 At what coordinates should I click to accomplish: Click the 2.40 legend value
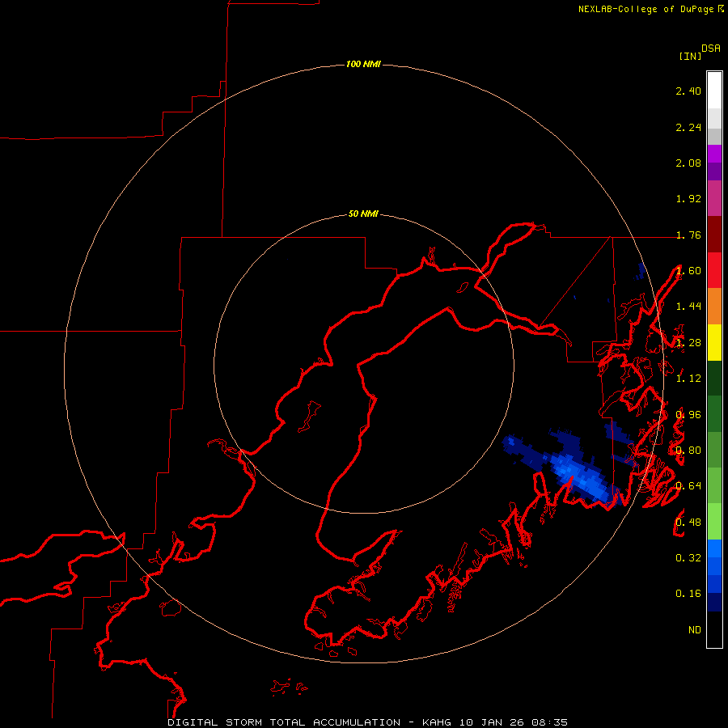(688, 91)
